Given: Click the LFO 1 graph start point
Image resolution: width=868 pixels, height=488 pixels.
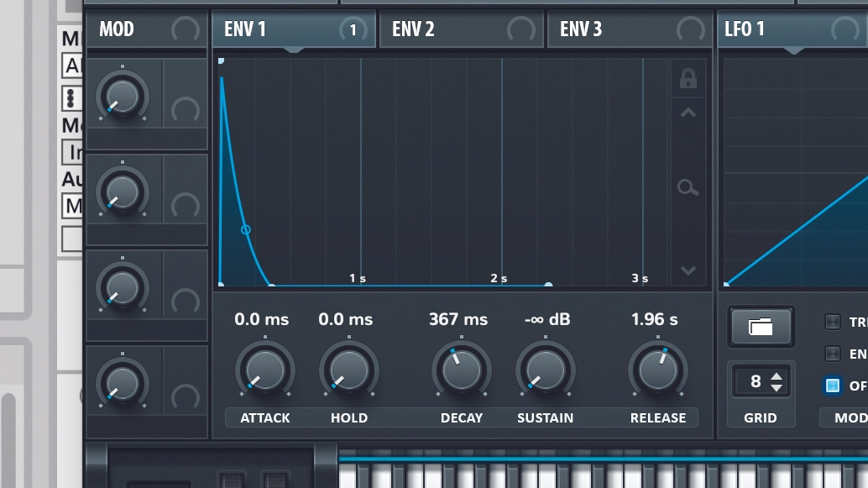Looking at the screenshot, I should [726, 284].
